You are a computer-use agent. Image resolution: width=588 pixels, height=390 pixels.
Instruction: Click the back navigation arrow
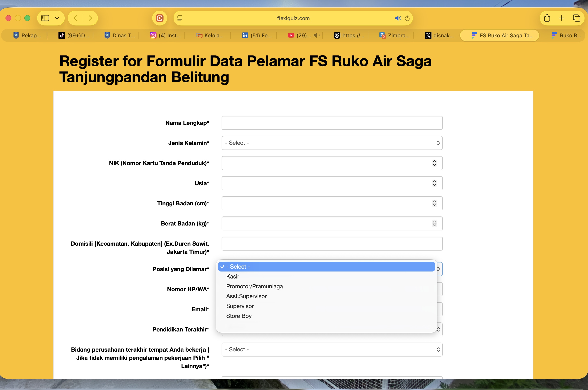76,18
